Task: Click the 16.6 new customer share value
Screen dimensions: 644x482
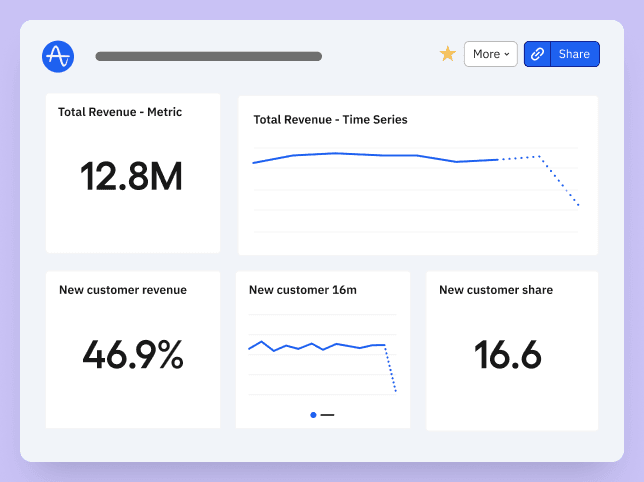Action: (507, 355)
